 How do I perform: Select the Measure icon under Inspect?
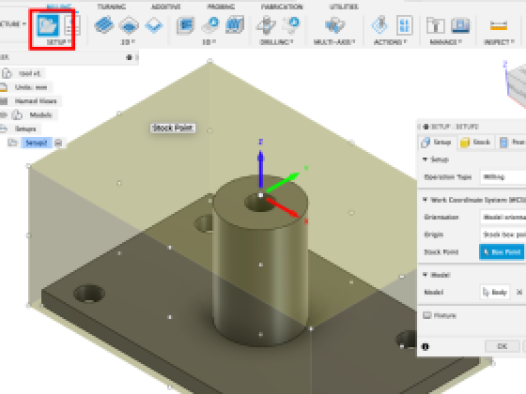point(498,25)
